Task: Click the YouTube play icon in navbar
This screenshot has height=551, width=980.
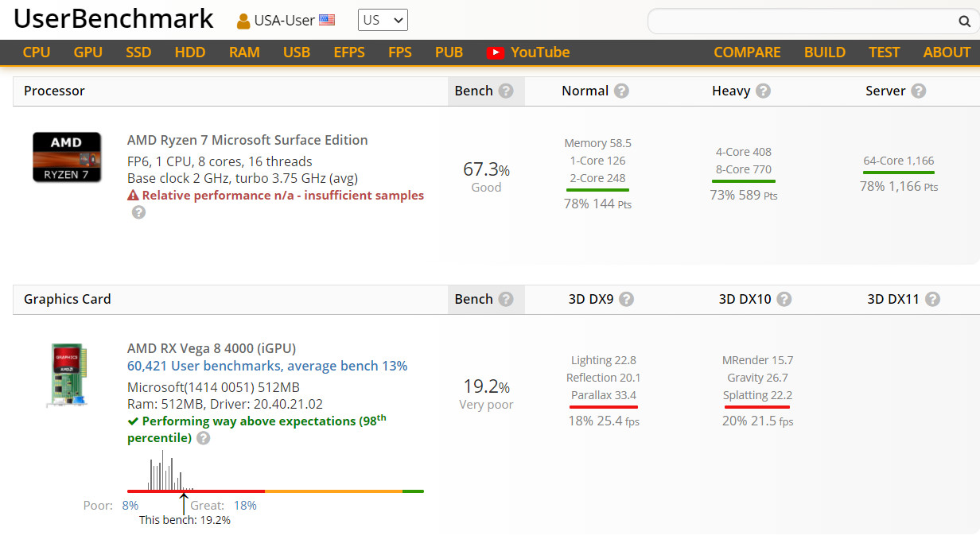Action: [x=496, y=52]
